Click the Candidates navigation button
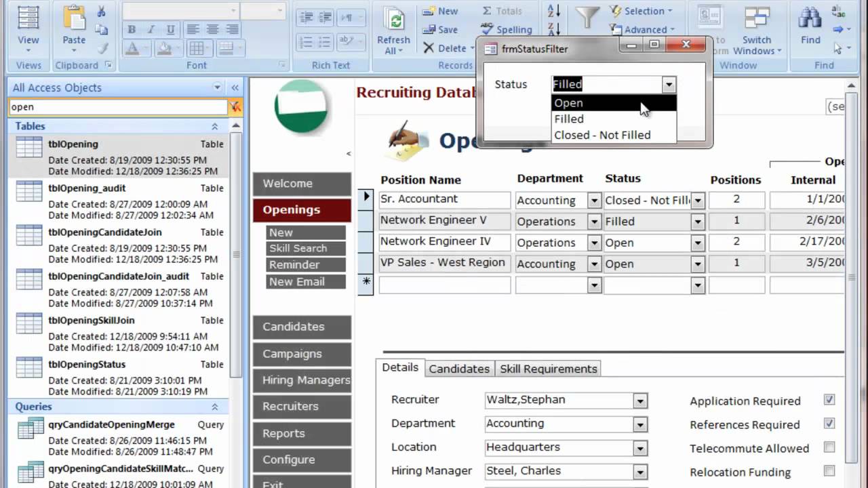This screenshot has height=488, width=868. (302, 327)
